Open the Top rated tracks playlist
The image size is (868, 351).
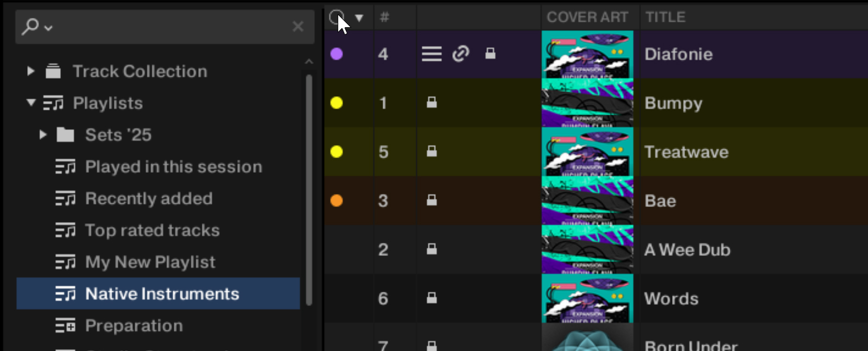point(153,230)
